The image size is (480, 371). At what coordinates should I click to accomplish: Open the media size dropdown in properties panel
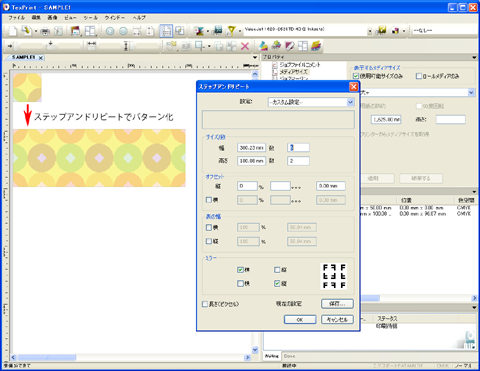pos(471,92)
